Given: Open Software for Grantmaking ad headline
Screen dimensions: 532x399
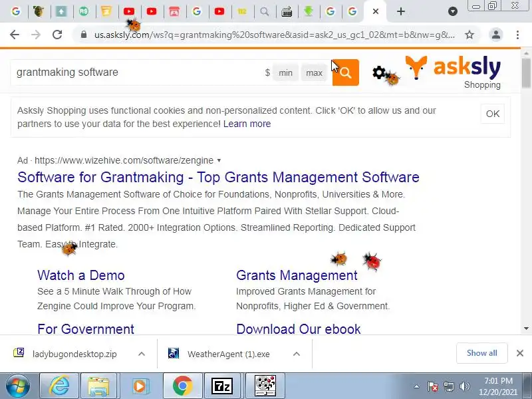Looking at the screenshot, I should pos(219,177).
